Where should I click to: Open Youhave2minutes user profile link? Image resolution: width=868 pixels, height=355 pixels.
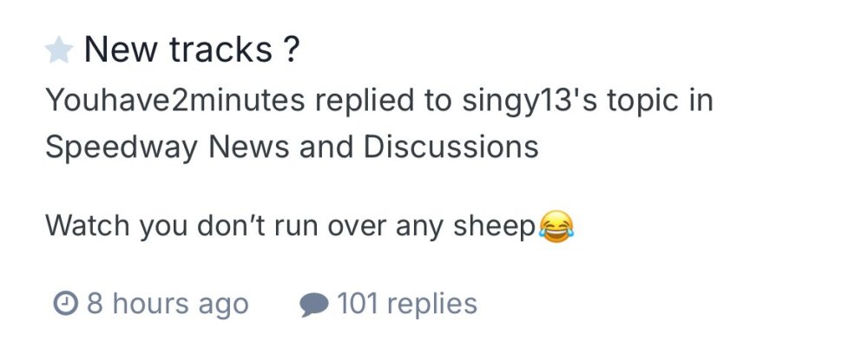[x=174, y=101]
